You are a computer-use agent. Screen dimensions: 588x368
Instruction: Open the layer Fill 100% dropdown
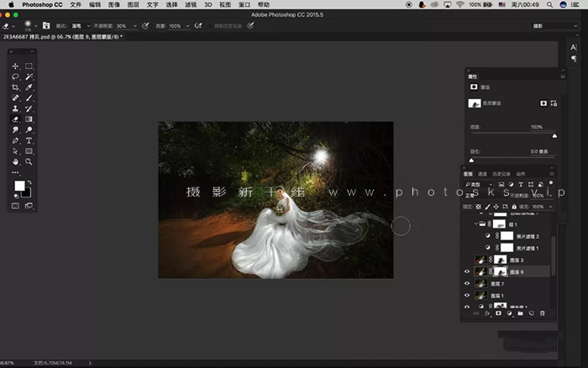tap(550, 207)
